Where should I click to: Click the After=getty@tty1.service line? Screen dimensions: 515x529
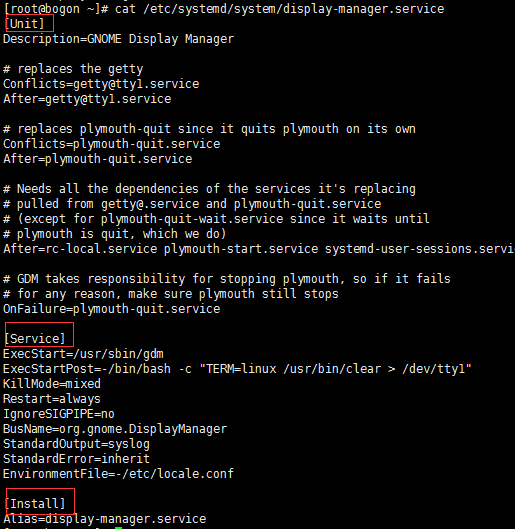[x=87, y=99]
